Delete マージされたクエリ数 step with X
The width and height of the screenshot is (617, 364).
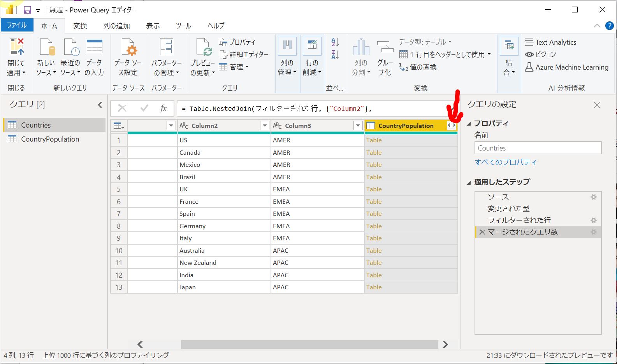(x=482, y=232)
